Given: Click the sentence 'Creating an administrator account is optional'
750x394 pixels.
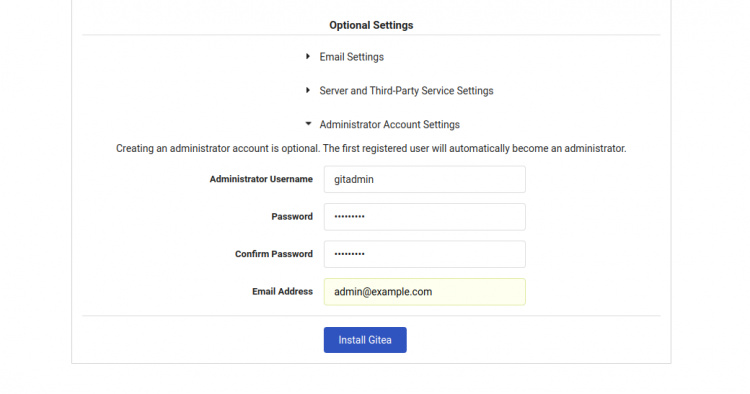Looking at the screenshot, I should tap(218, 148).
